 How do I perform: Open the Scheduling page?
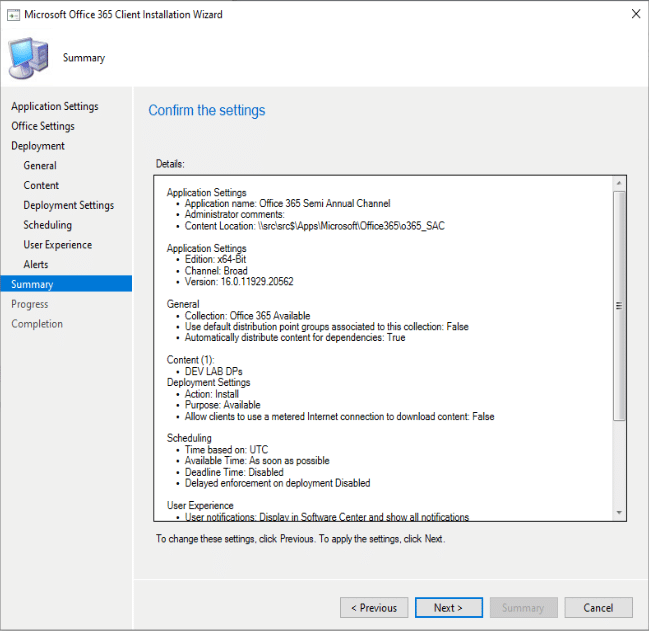pos(47,225)
